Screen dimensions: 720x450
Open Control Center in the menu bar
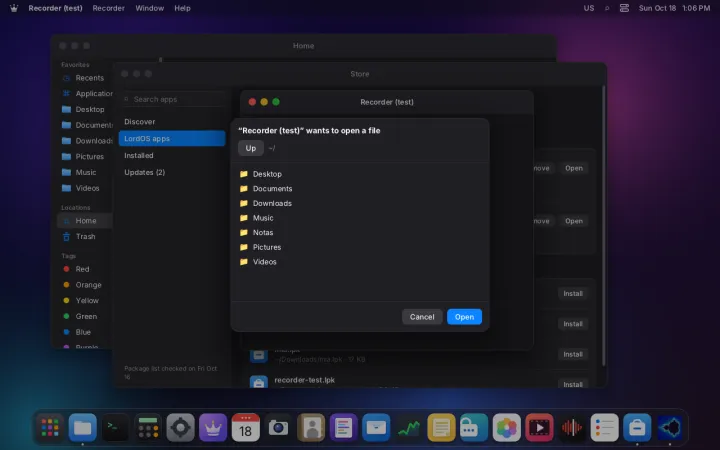(x=624, y=8)
